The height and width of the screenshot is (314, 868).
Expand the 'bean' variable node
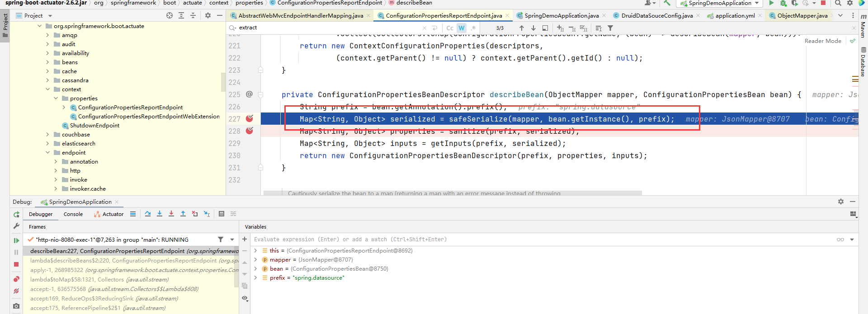point(255,268)
